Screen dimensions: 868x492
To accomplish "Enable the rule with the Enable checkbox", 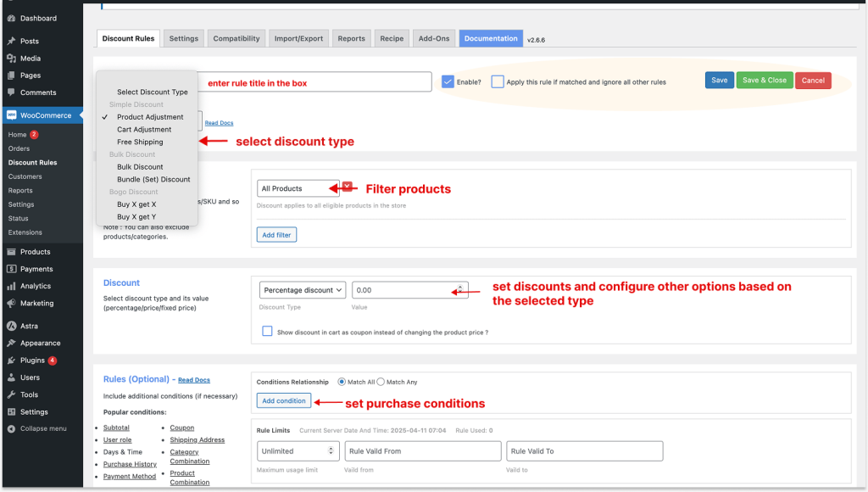I will pyautogui.click(x=448, y=81).
